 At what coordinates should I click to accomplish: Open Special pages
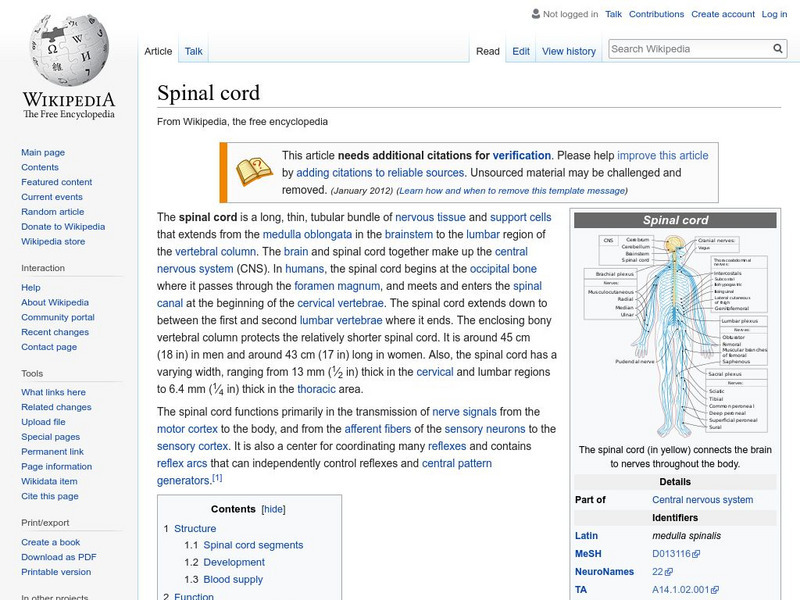point(51,436)
